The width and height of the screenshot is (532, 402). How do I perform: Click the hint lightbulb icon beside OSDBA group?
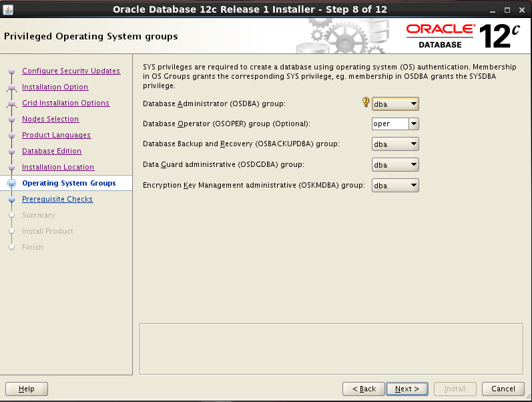pos(365,102)
